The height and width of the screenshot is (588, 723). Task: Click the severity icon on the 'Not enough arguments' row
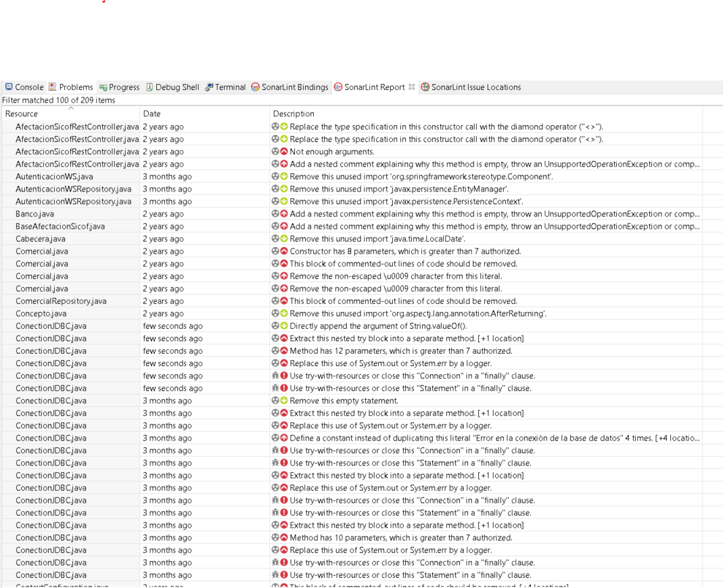tap(284, 152)
